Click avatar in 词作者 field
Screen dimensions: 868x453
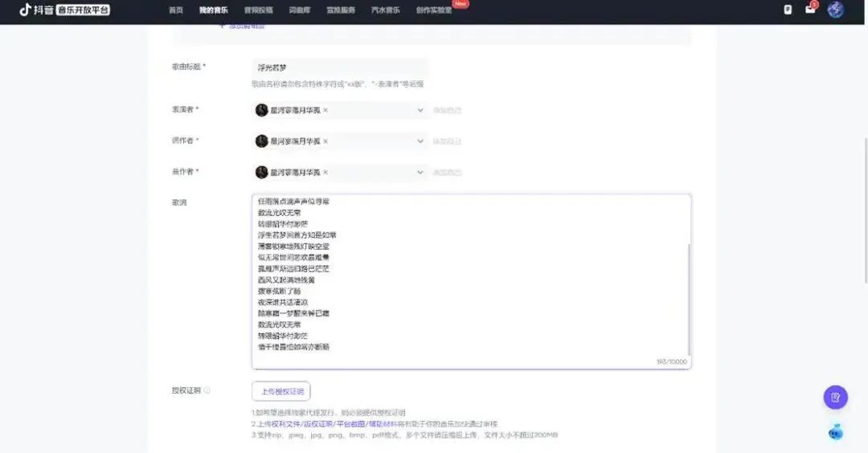pyautogui.click(x=261, y=141)
